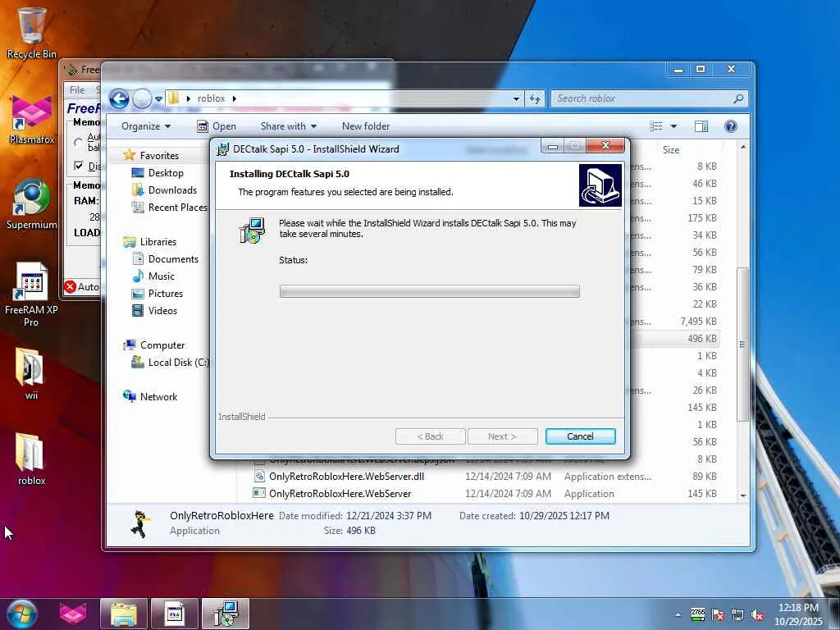Select the Auto radio button in FreeRAM window

tap(79, 143)
